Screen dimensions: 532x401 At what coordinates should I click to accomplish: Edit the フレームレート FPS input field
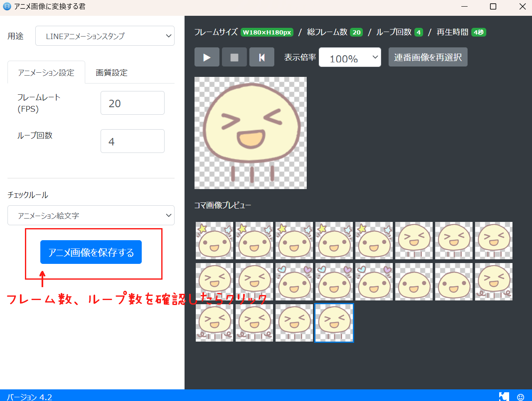coord(132,103)
